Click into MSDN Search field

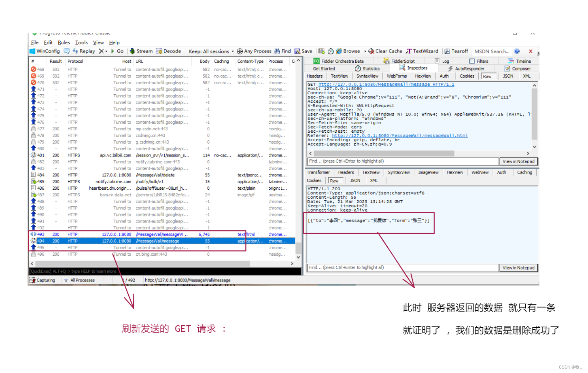click(x=492, y=51)
